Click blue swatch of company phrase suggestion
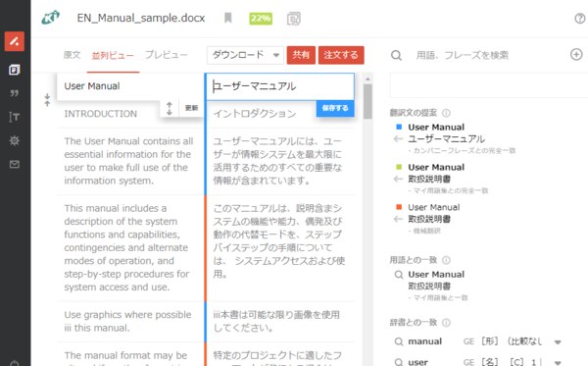Screen dimensions: 588x366 coord(399,127)
